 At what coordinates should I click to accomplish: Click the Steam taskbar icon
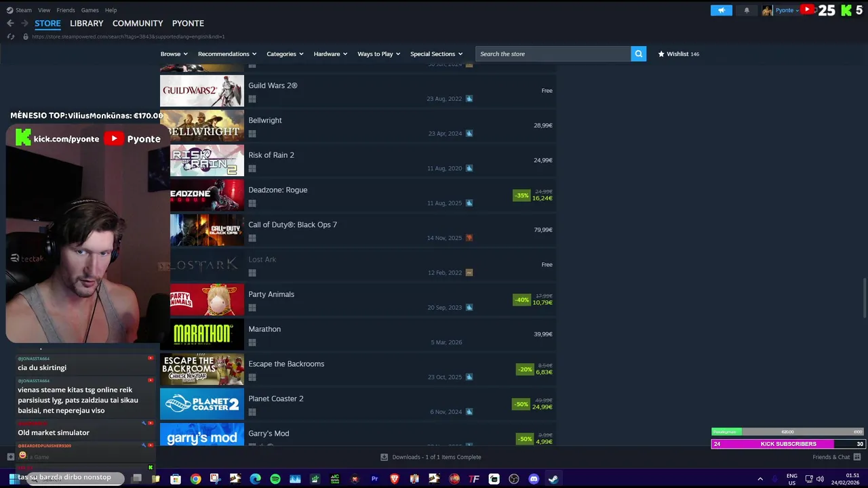(x=553, y=479)
